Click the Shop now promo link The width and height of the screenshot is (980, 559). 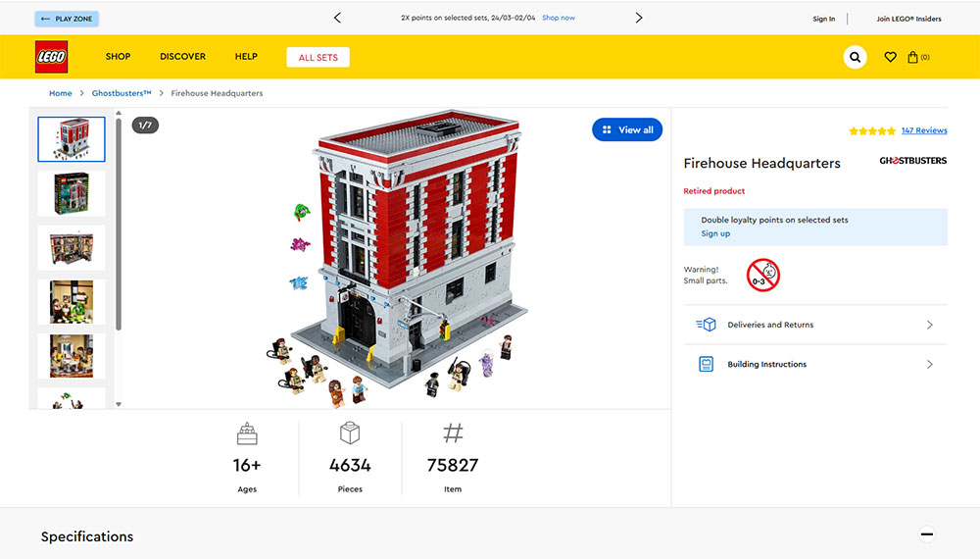point(559,18)
